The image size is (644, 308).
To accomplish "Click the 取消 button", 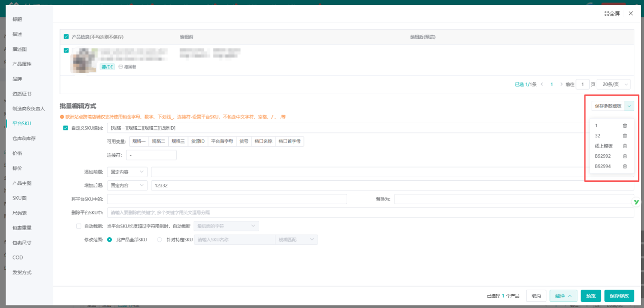I will click(x=536, y=296).
